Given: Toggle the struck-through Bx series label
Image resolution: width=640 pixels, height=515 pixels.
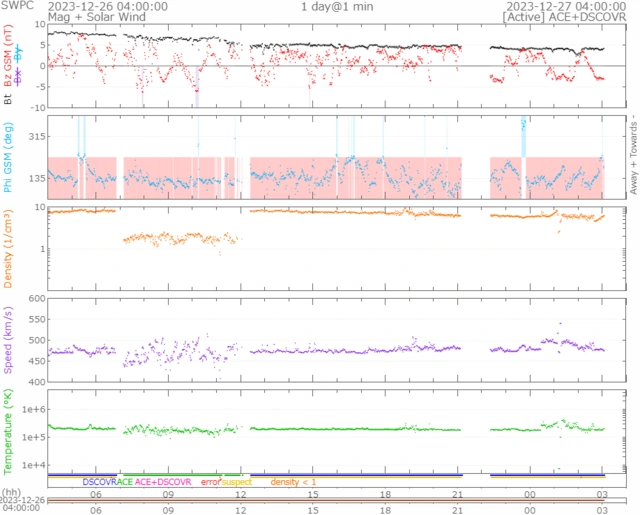Looking at the screenshot, I should pyautogui.click(x=18, y=77).
